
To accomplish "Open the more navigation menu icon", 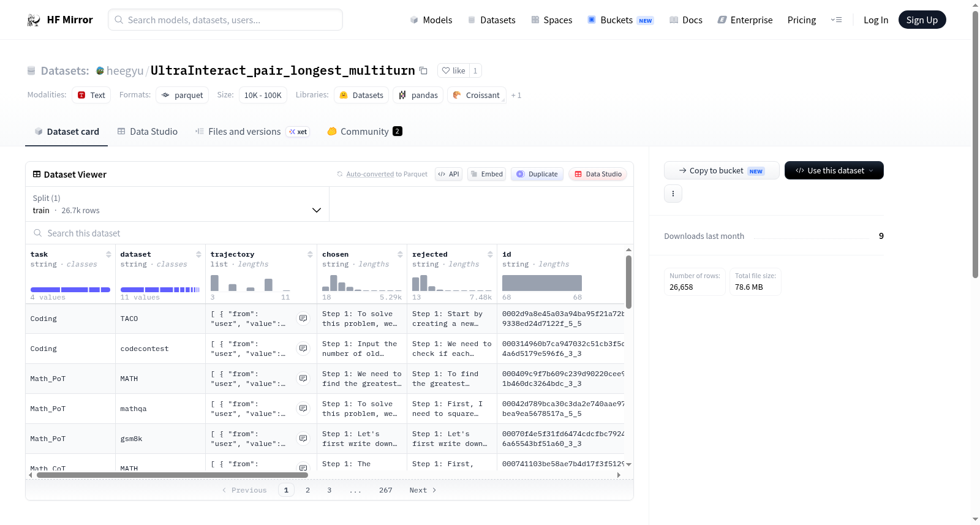I will (x=836, y=20).
